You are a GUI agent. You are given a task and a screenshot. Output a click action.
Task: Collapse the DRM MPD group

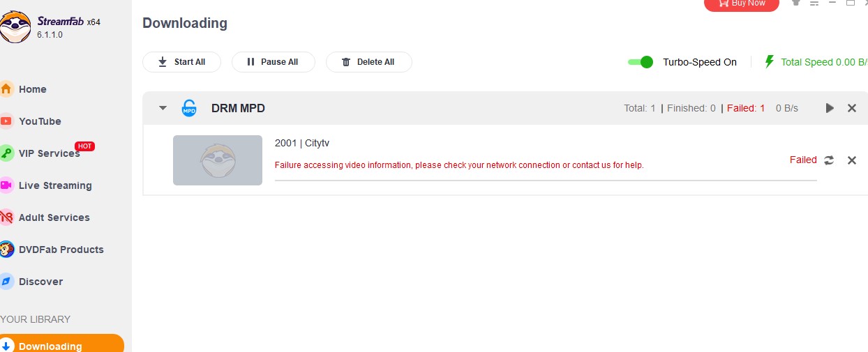(x=163, y=108)
